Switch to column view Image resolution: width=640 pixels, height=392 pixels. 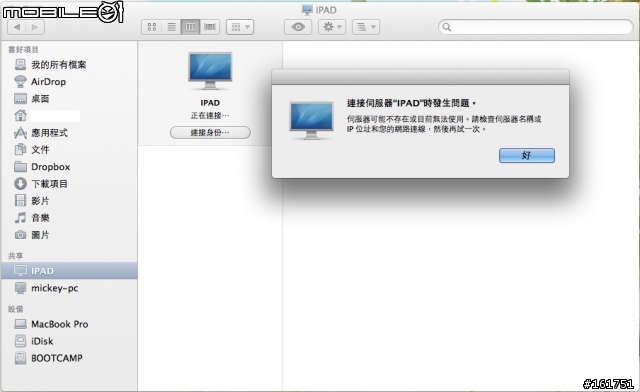[x=191, y=27]
